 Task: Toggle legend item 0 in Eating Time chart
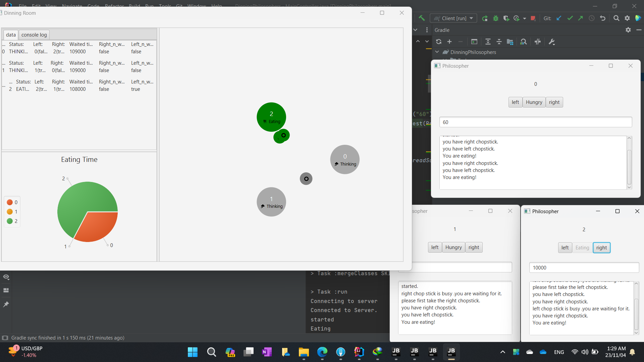pyautogui.click(x=12, y=202)
